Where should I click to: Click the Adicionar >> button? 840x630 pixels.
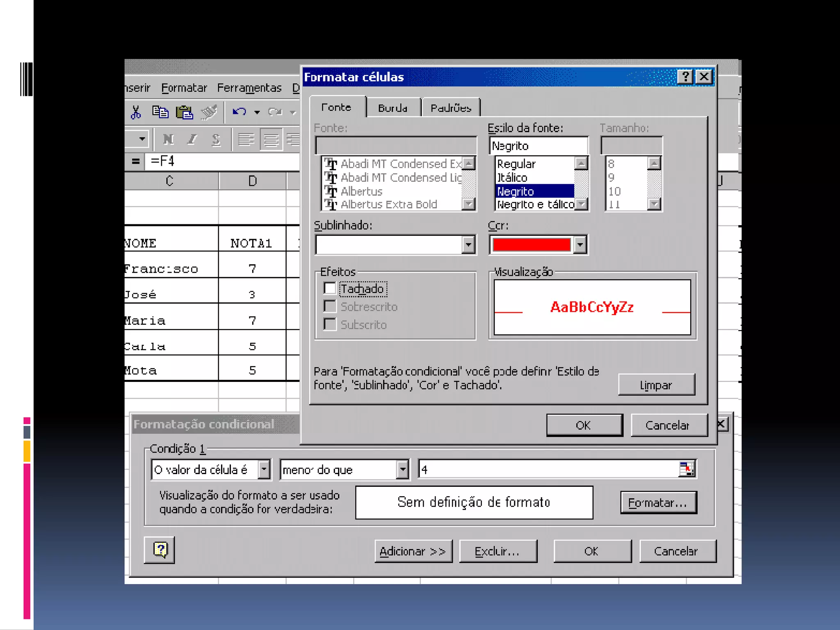point(413,551)
